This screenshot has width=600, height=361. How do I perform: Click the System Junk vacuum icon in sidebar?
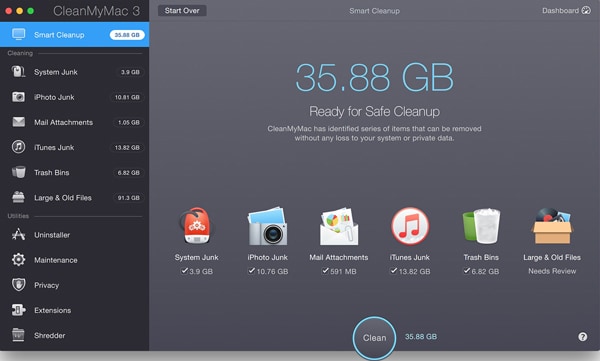18,72
